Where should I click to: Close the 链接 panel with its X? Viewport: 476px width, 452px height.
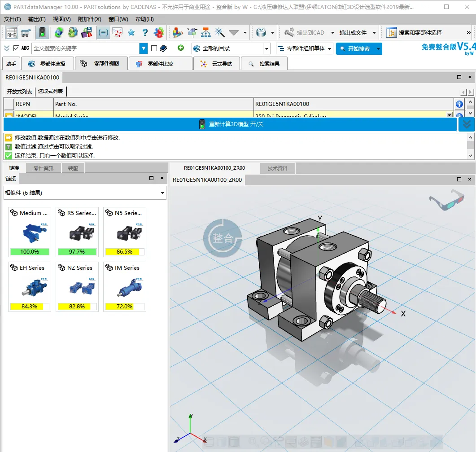coord(162,178)
